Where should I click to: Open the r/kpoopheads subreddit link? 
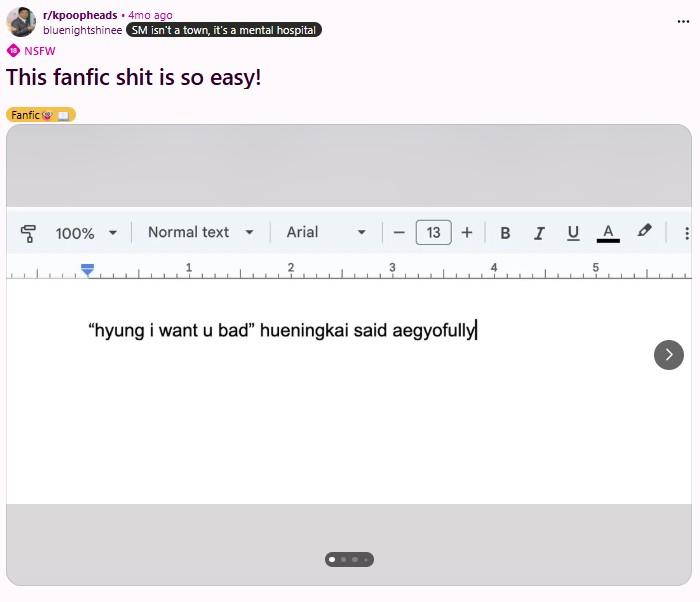click(80, 15)
